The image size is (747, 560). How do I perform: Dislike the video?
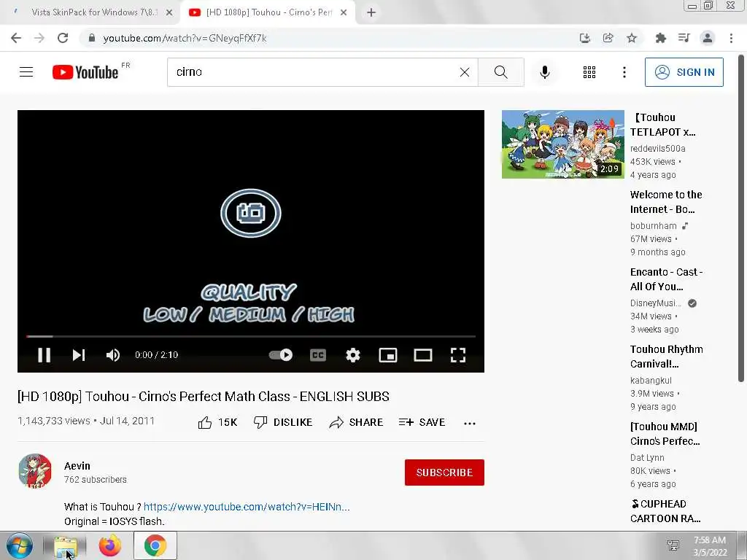point(283,422)
